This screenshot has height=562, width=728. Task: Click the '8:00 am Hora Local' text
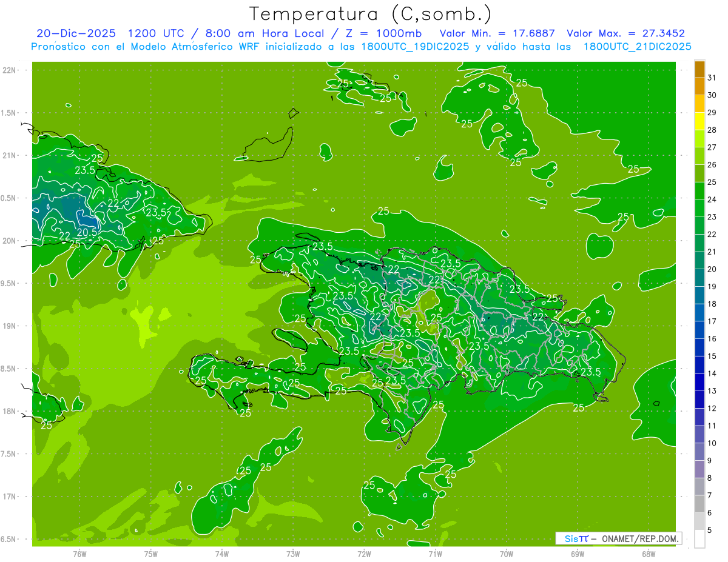tap(266, 33)
